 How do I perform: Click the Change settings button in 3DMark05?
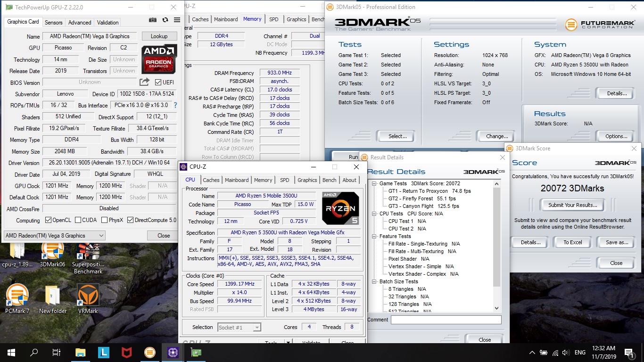click(497, 136)
